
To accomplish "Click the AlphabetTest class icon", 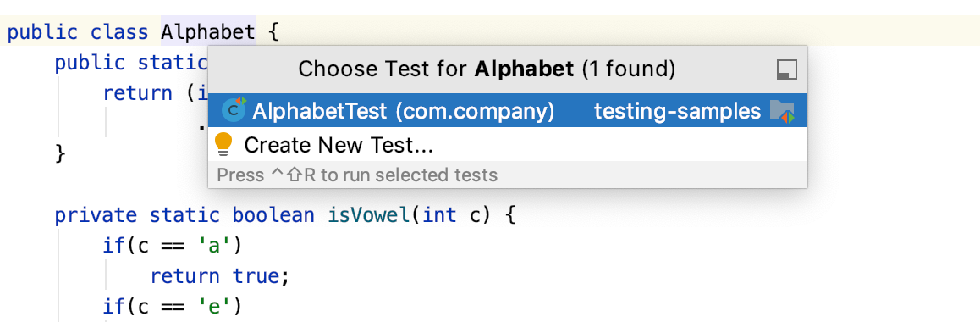I will (234, 111).
